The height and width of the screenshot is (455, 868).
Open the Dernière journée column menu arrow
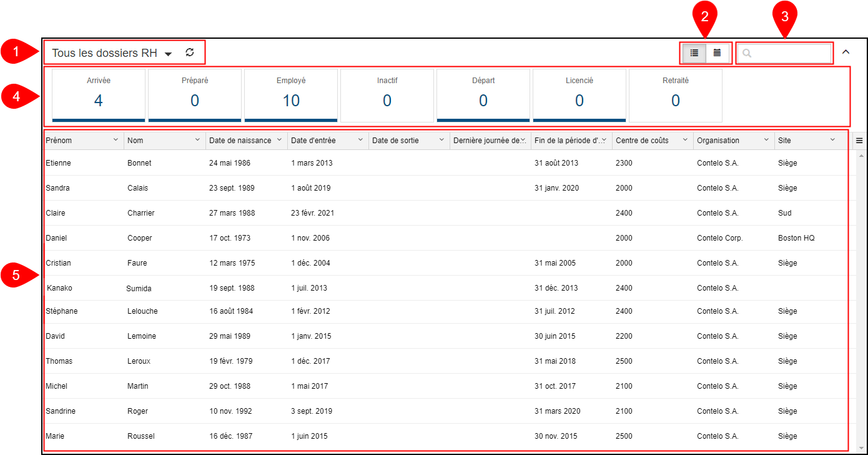pos(523,140)
